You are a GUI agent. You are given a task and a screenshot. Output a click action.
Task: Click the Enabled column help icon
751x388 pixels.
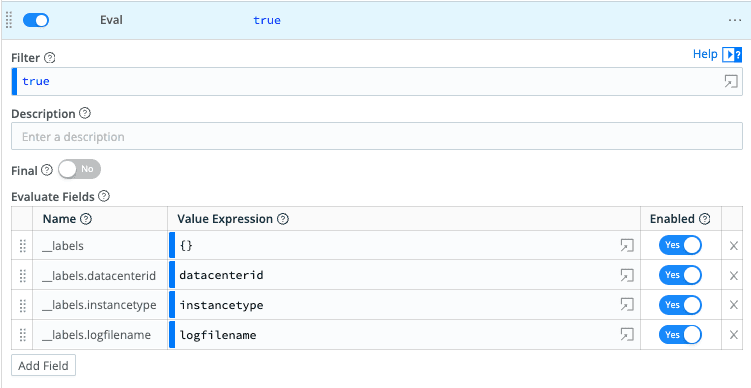tap(705, 219)
